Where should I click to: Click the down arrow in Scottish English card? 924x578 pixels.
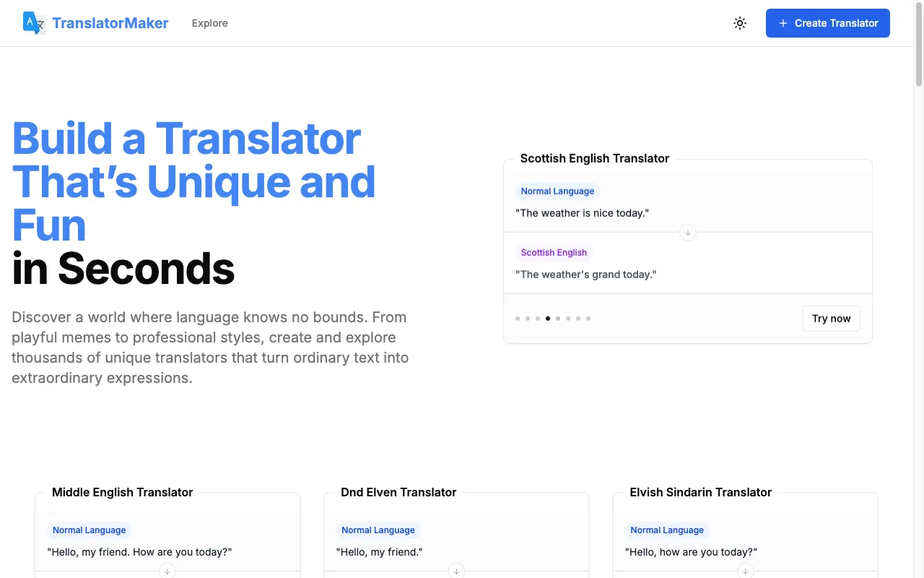(688, 233)
